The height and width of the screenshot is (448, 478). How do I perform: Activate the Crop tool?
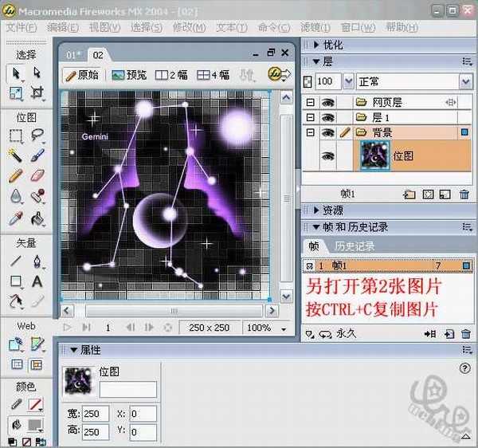click(x=37, y=93)
